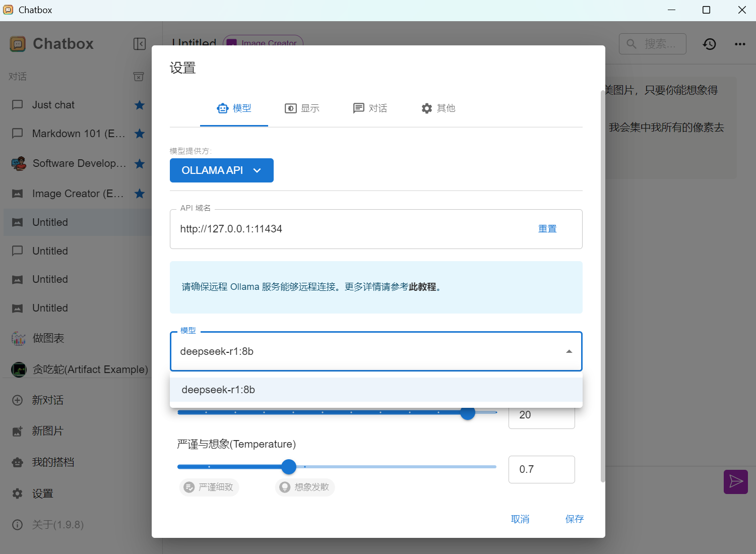Click the 重置 reset link
This screenshot has width=756, height=554.
coord(547,228)
